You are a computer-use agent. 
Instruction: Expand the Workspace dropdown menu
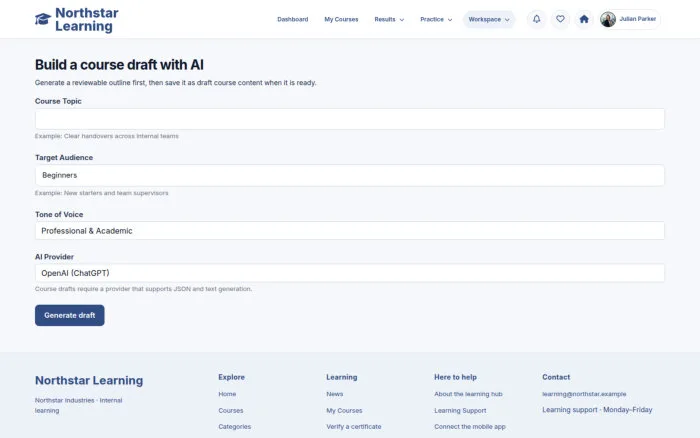coord(489,19)
